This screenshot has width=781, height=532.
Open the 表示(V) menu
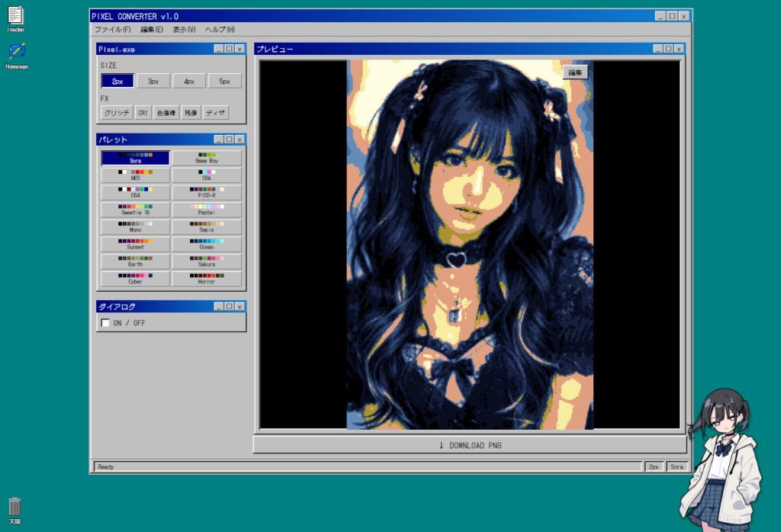coord(184,30)
